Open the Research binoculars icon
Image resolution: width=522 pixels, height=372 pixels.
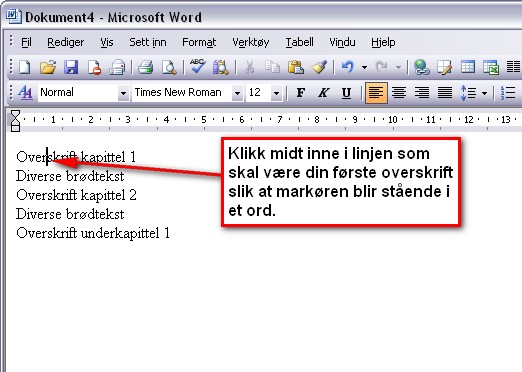coord(221,67)
